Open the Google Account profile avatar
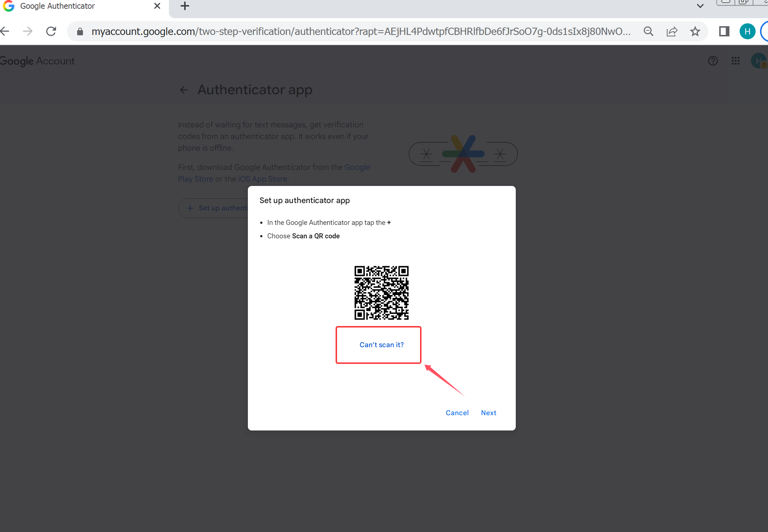The width and height of the screenshot is (768, 532). [x=759, y=61]
